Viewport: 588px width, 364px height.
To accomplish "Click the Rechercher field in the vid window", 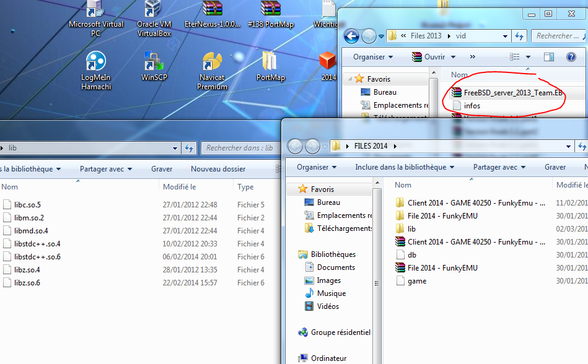I will (x=559, y=36).
